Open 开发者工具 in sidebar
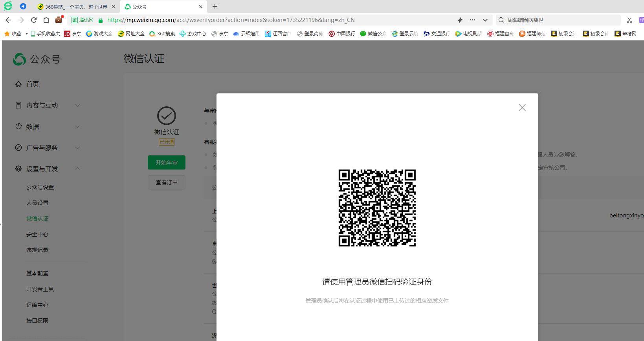 click(x=40, y=289)
